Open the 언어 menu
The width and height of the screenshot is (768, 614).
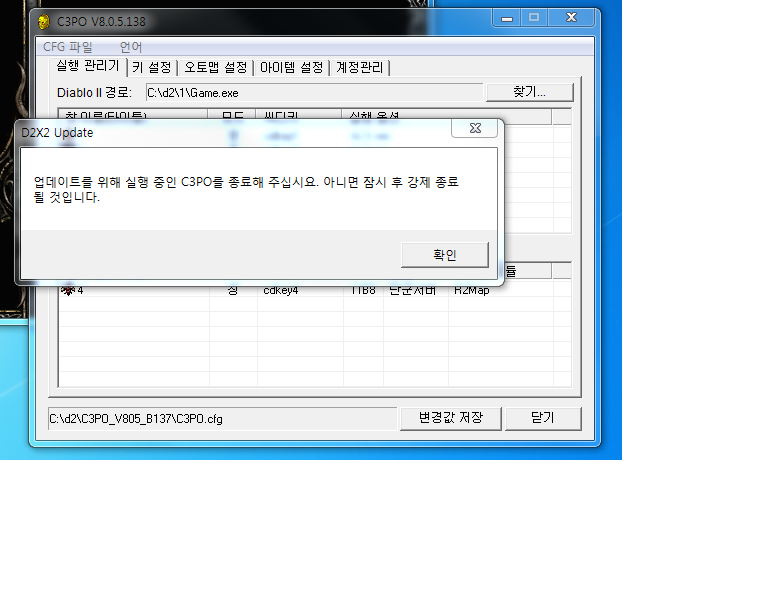click(131, 47)
